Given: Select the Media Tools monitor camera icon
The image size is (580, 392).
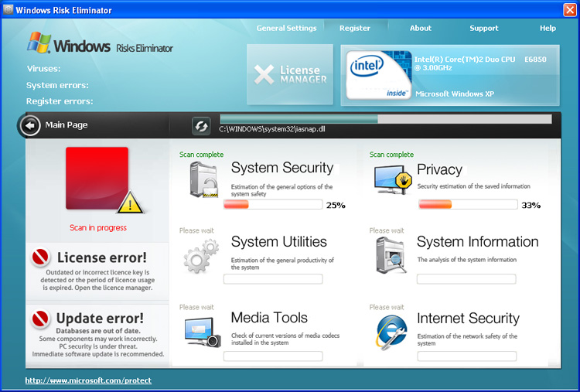Looking at the screenshot, I should coord(203,332).
